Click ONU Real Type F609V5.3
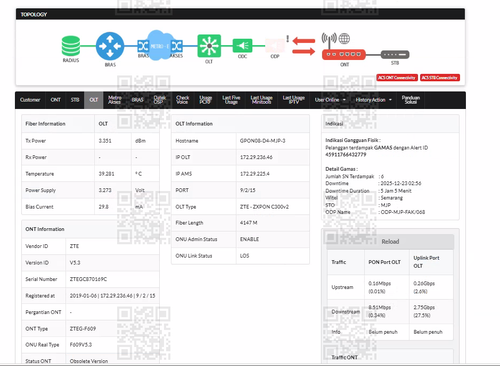Image resolution: width=500 pixels, height=366 pixels. click(x=81, y=345)
